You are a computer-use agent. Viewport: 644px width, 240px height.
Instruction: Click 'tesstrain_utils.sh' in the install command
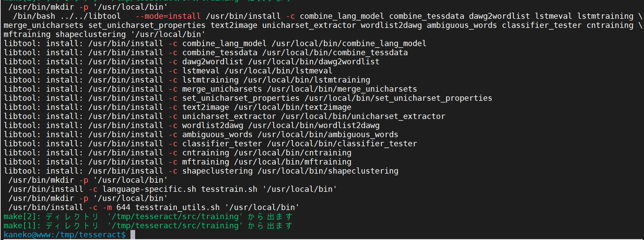coord(177,207)
